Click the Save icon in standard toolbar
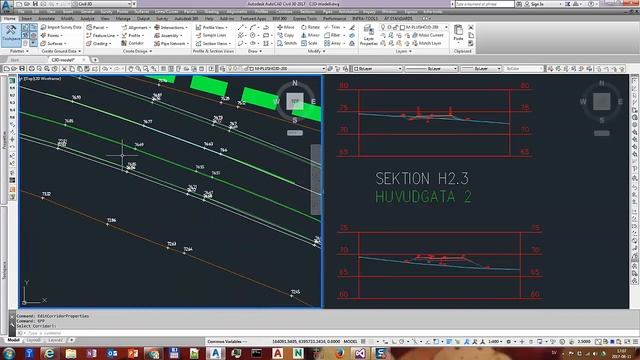This screenshot has height=360, width=640. tap(22, 69)
